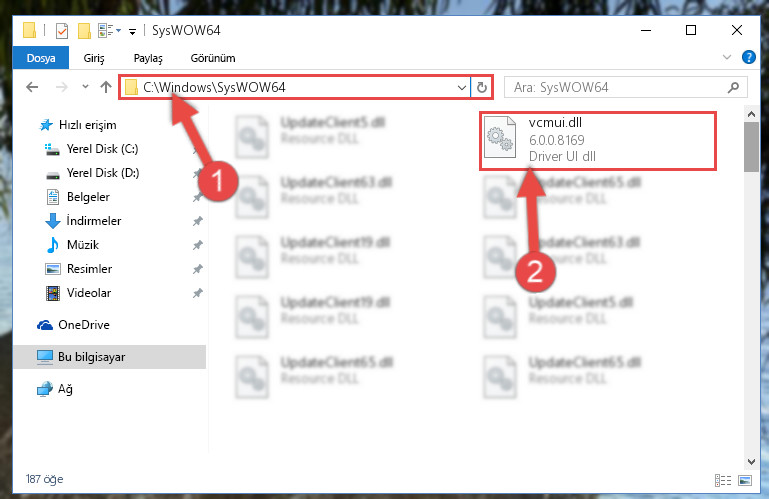769x499 pixels.
Task: Open the Paylaş ribbon tab
Action: pos(148,58)
